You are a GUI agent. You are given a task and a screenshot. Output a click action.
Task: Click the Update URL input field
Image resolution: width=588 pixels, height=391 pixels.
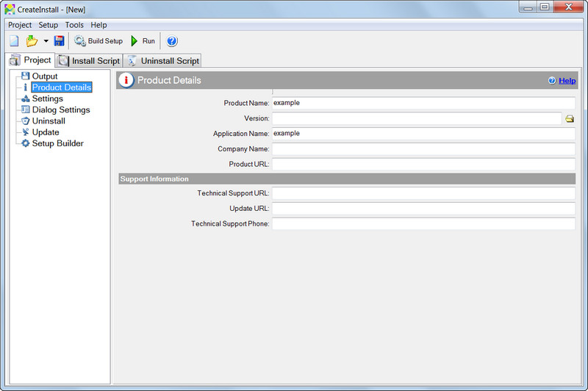(423, 209)
